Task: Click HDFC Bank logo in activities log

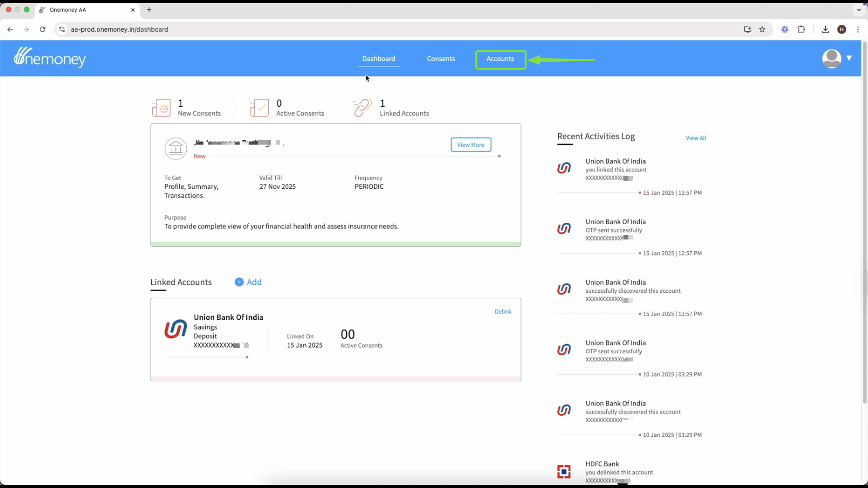Action: click(x=564, y=471)
